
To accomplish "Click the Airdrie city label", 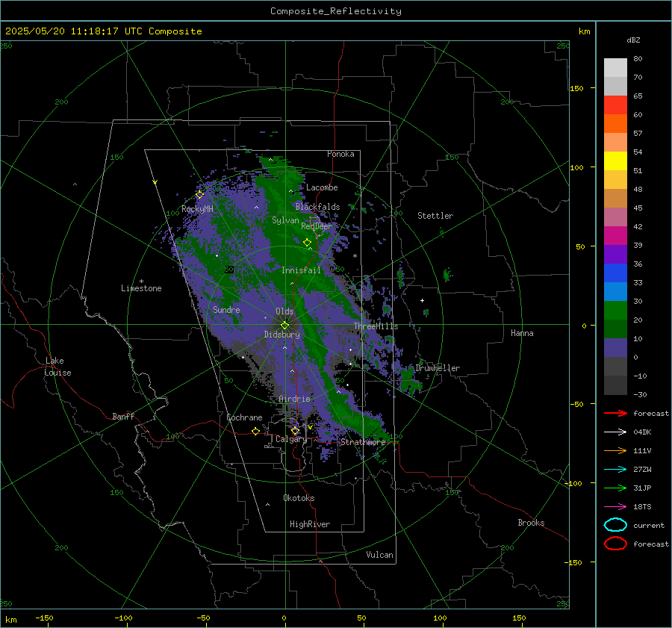I will [x=294, y=399].
